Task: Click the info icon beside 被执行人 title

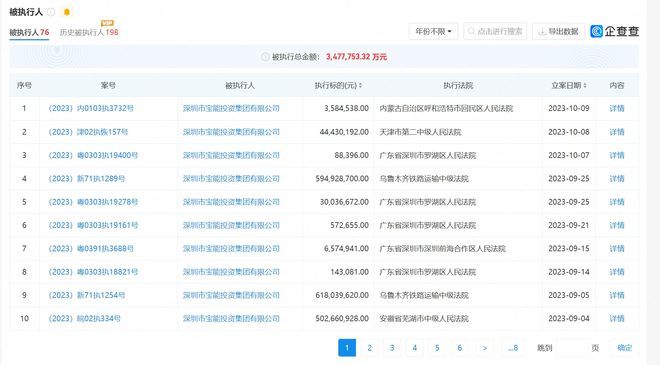Action: pos(51,12)
